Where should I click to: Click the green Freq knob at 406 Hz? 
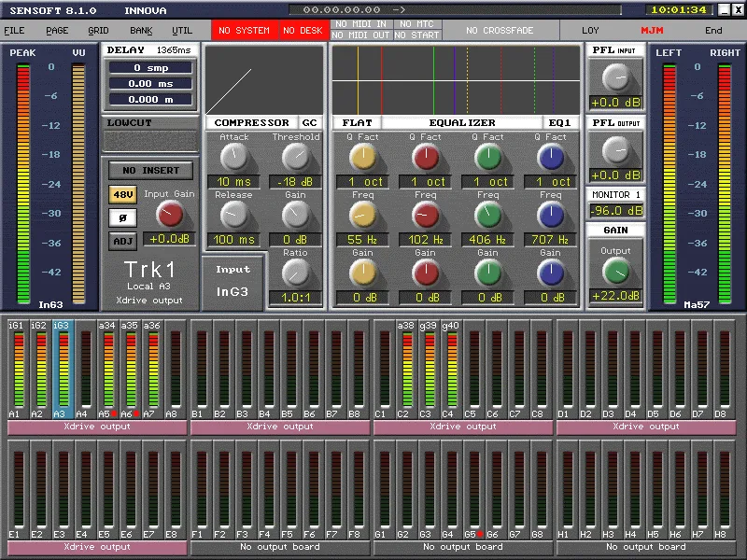click(488, 216)
